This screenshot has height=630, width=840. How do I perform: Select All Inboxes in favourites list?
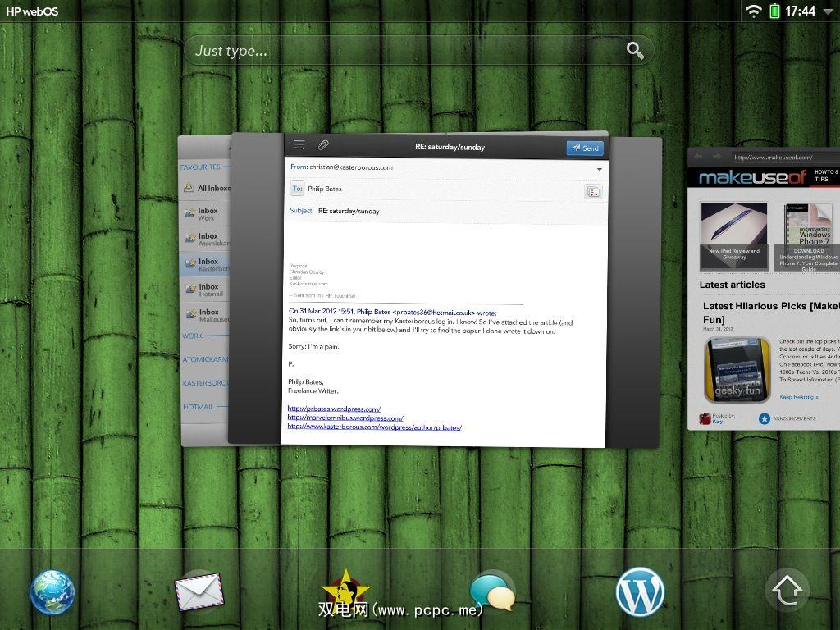pos(207,188)
